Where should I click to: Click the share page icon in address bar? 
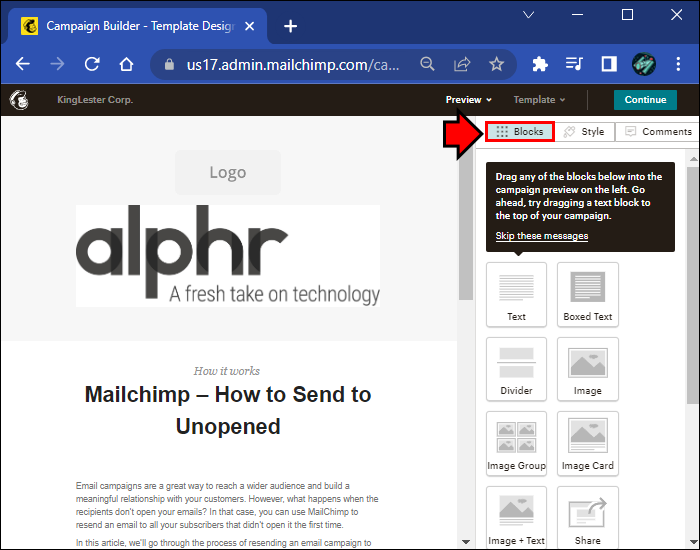[x=462, y=64]
